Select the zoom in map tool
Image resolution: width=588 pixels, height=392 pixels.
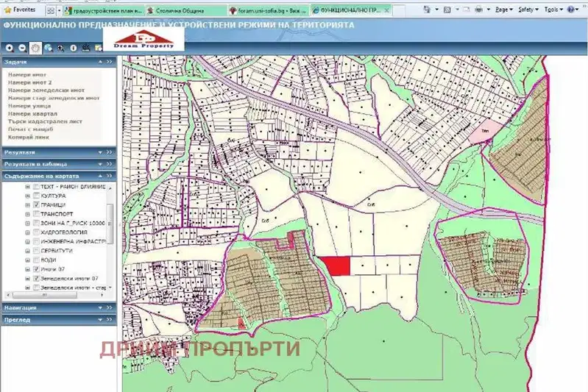[x=10, y=48]
